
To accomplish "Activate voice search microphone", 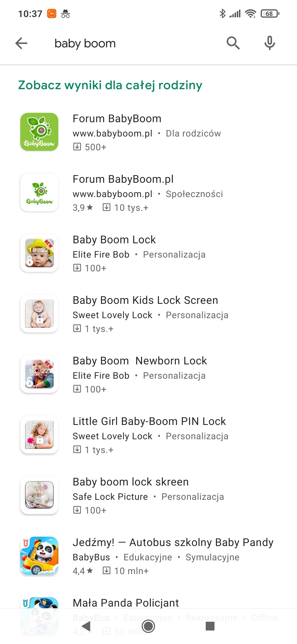I will click(x=269, y=43).
